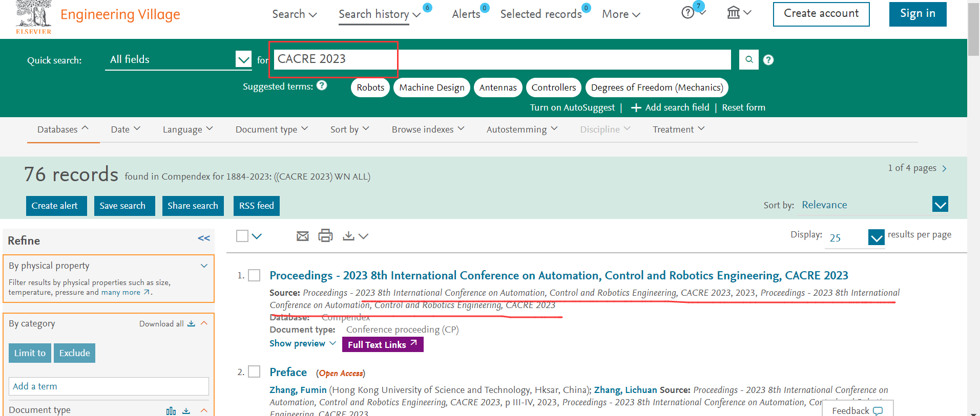Screen dimensions: 980x416
Task: Open Alerts in top navigation
Action: click(x=466, y=14)
